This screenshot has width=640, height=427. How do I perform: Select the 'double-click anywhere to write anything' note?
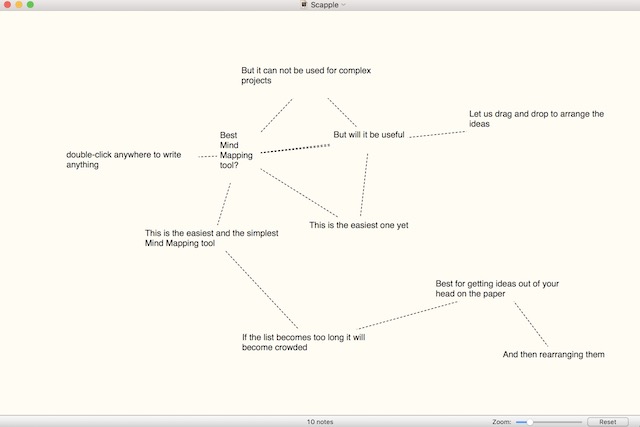click(123, 160)
